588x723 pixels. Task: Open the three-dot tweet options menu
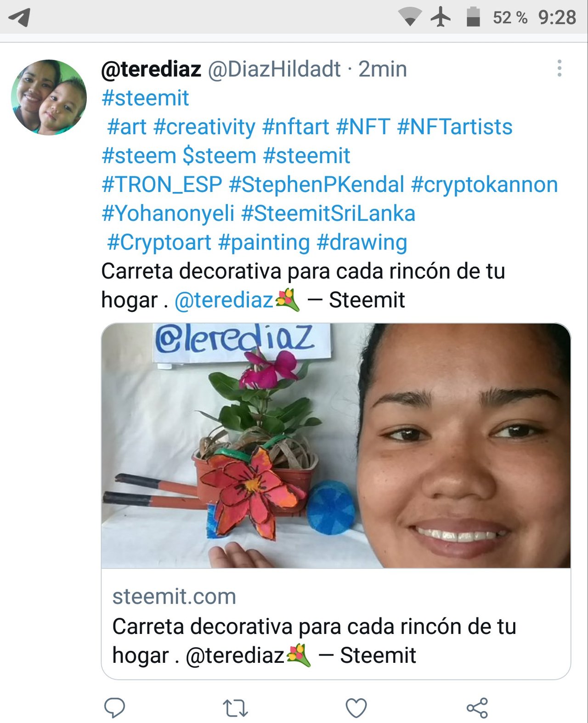[x=559, y=68]
